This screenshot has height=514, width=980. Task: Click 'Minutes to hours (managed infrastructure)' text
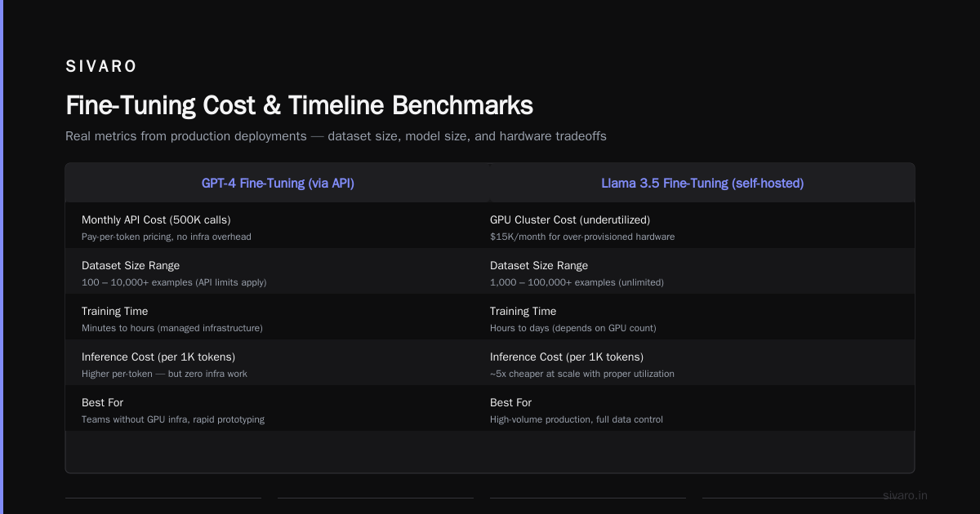pos(172,328)
